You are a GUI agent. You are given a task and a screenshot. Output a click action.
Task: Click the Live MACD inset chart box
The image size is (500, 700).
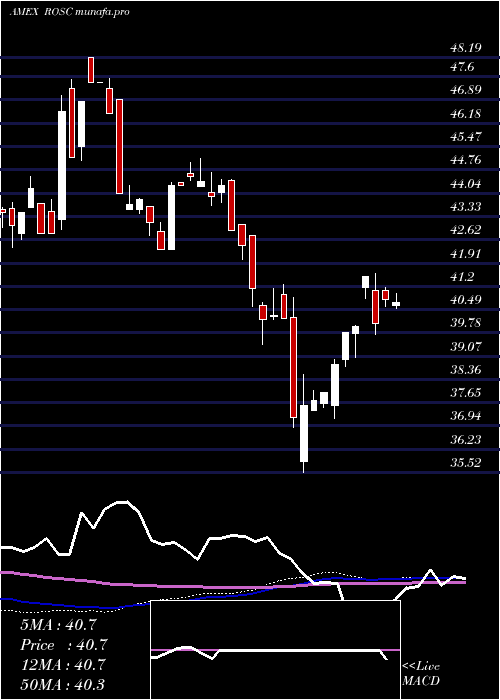(x=275, y=650)
